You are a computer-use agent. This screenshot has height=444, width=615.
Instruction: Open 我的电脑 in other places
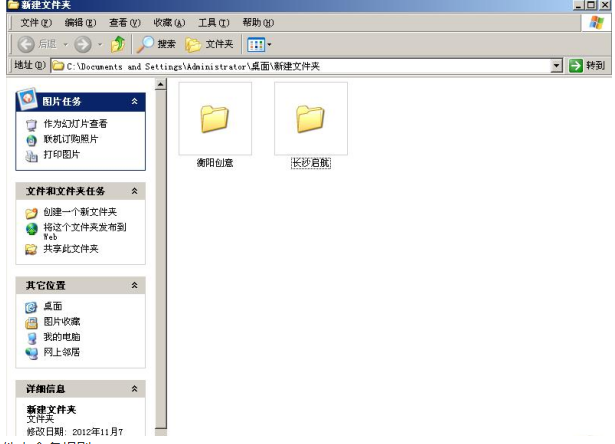[x=62, y=337]
